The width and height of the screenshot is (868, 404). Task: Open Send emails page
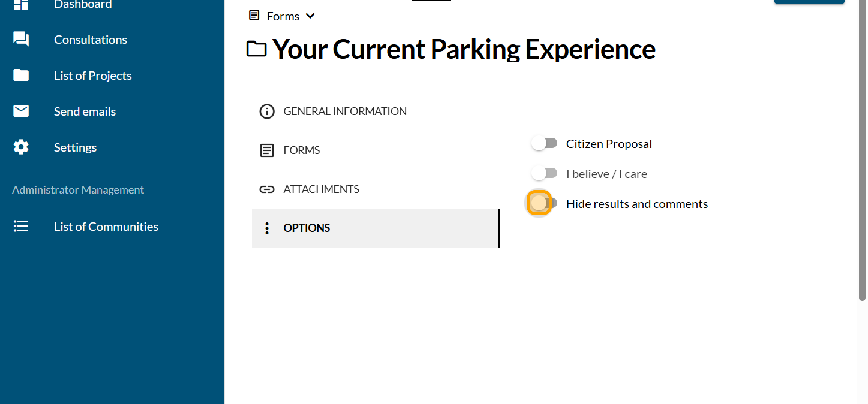click(x=85, y=111)
